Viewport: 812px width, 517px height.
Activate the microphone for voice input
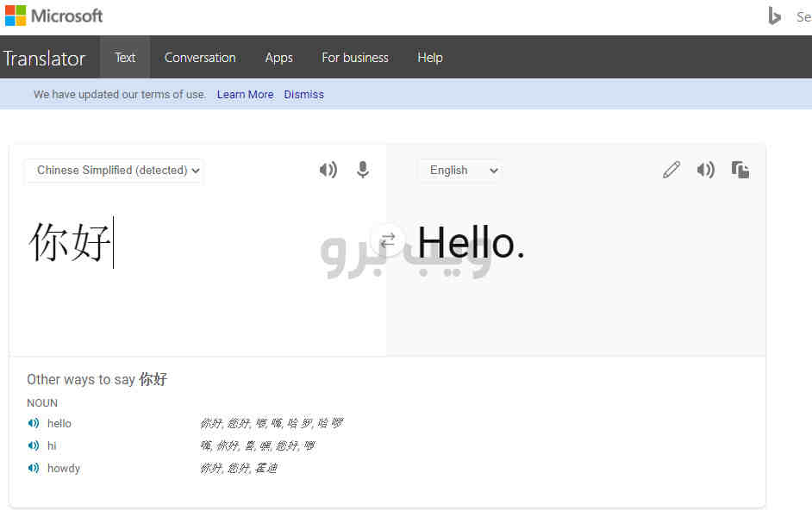363,170
